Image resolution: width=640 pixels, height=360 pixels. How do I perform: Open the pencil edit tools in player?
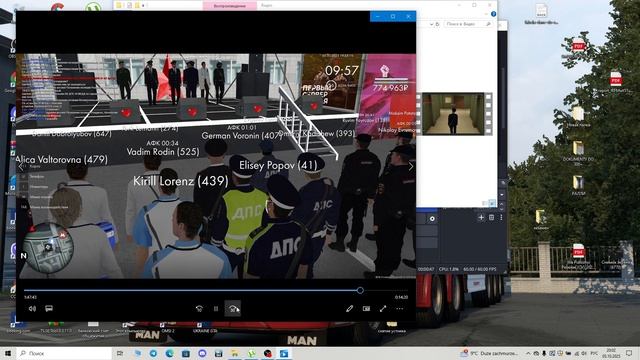click(349, 309)
